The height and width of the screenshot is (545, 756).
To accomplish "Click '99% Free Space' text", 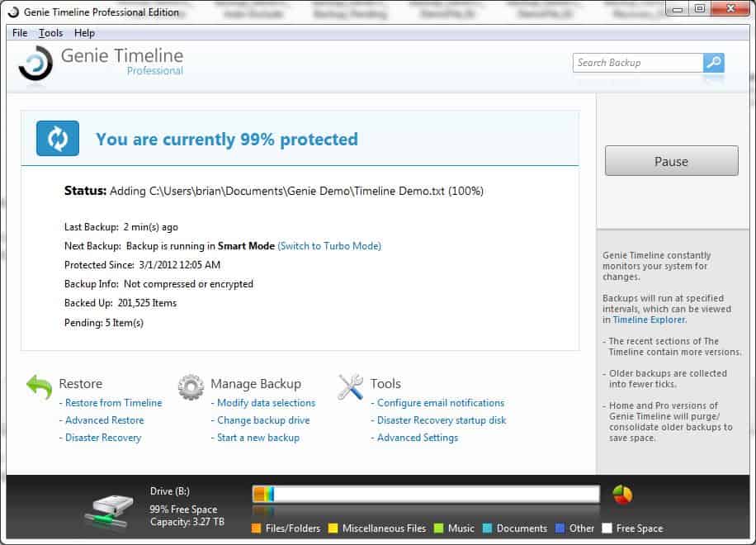I will click(x=183, y=509).
